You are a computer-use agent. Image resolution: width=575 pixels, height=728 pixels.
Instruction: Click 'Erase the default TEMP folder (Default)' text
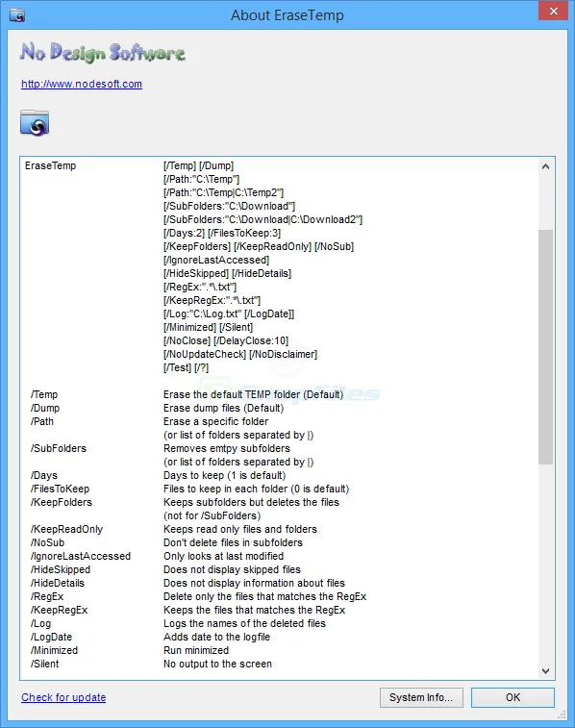point(254,394)
